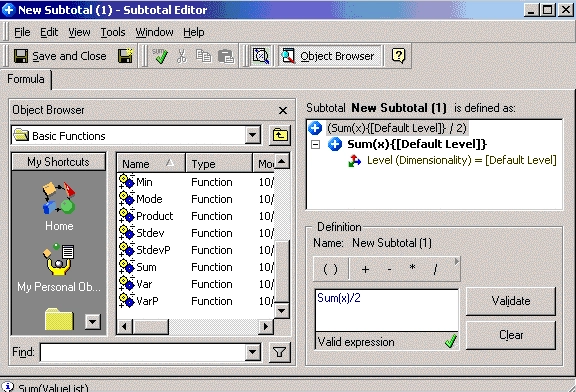576x392 pixels.
Task: Select the Sum function icon
Action: [x=127, y=267]
